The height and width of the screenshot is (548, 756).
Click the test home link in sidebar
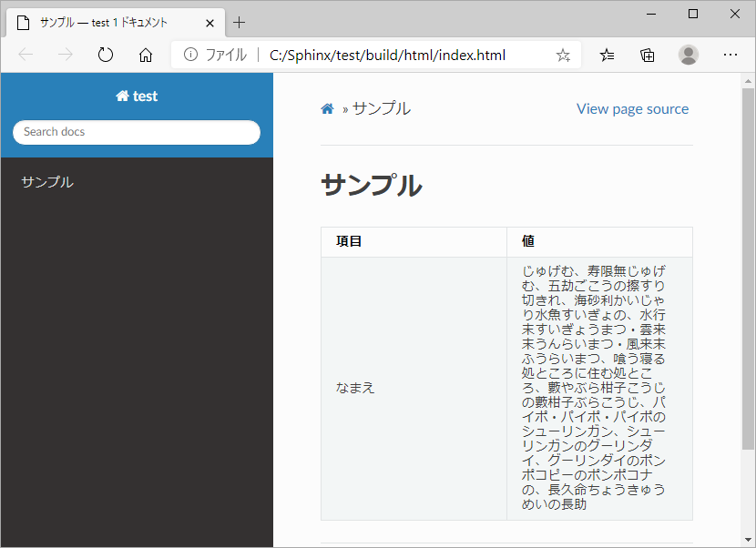pos(137,96)
